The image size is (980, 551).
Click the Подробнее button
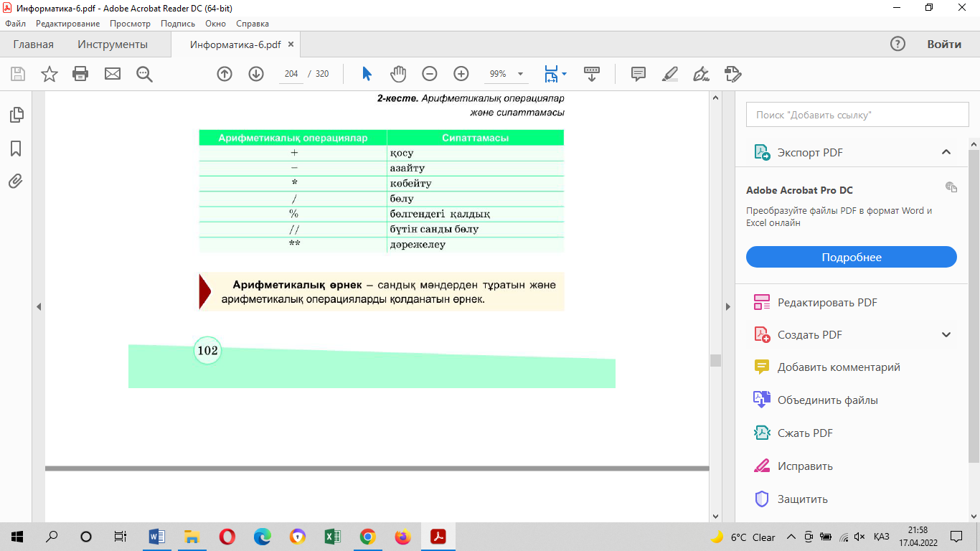pyautogui.click(x=851, y=258)
